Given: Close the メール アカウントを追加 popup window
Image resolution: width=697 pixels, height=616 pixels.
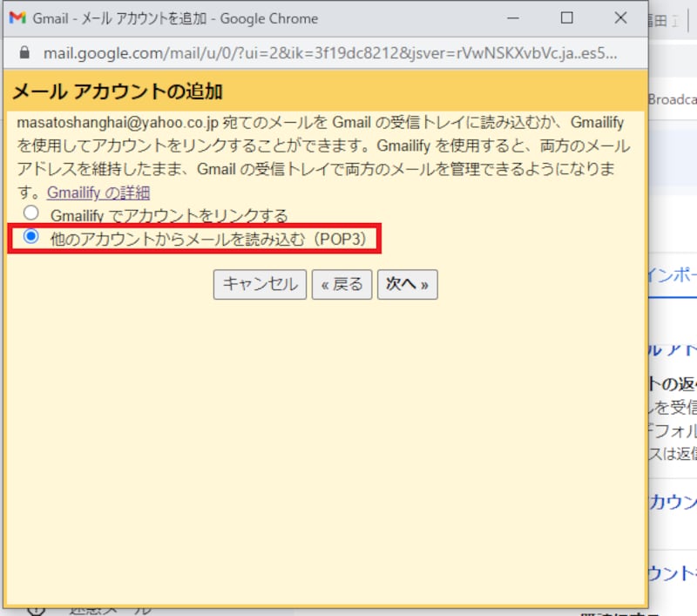Looking at the screenshot, I should [x=620, y=18].
